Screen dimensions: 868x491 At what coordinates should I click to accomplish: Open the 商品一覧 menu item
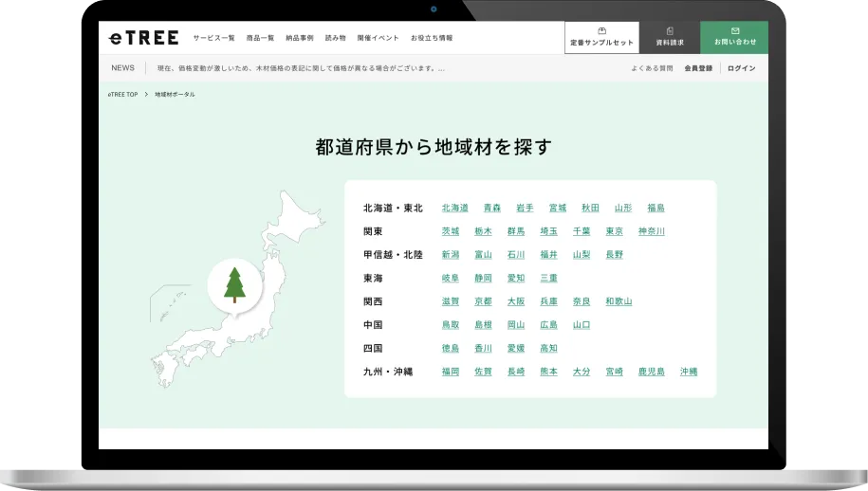[259, 38]
